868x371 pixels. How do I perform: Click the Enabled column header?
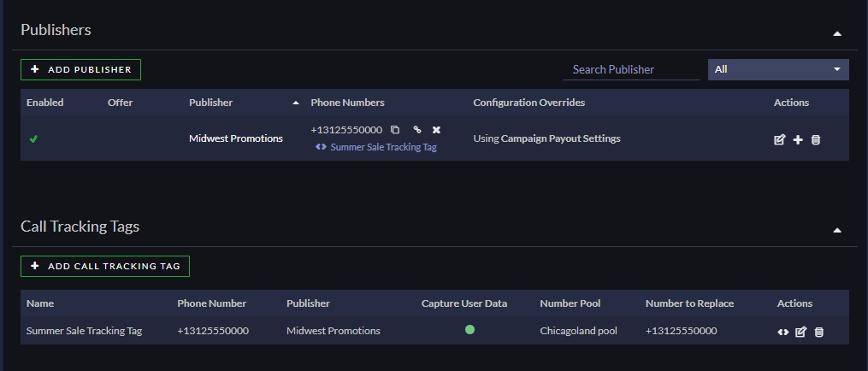[x=44, y=103]
